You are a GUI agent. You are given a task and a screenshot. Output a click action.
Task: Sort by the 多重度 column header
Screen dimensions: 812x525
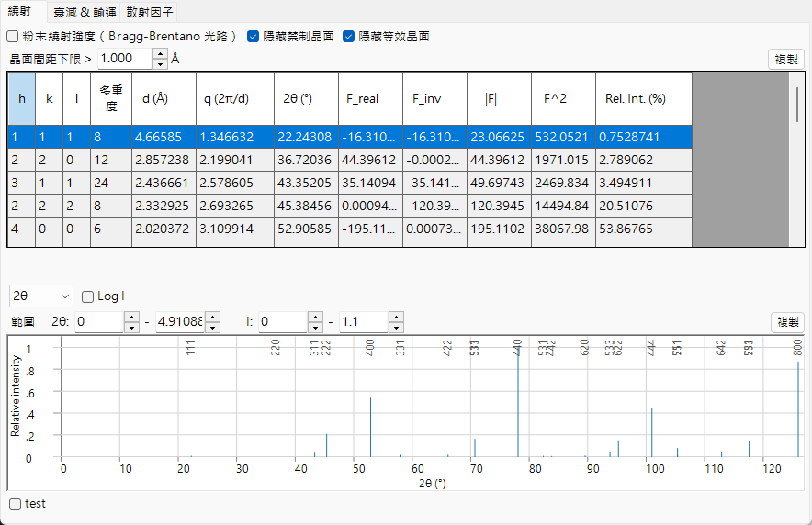click(111, 98)
